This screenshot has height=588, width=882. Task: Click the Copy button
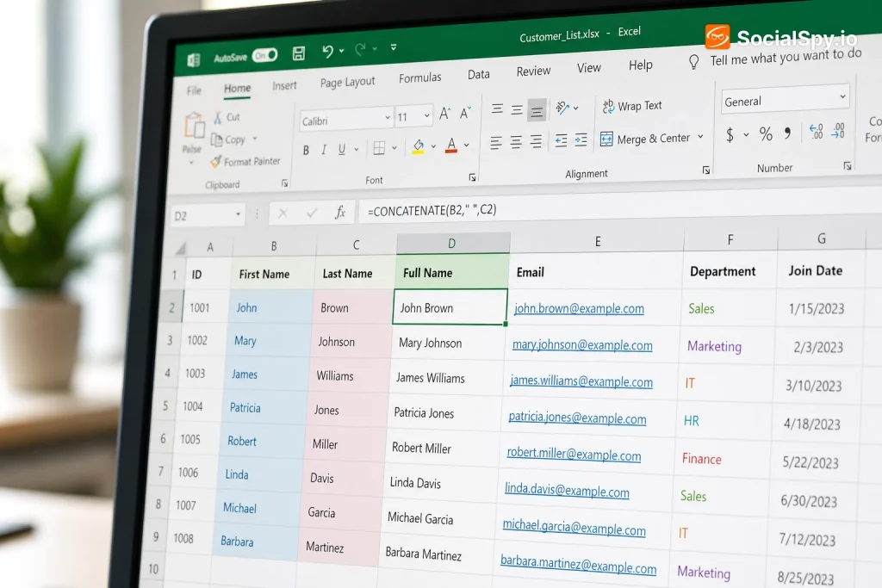(227, 139)
